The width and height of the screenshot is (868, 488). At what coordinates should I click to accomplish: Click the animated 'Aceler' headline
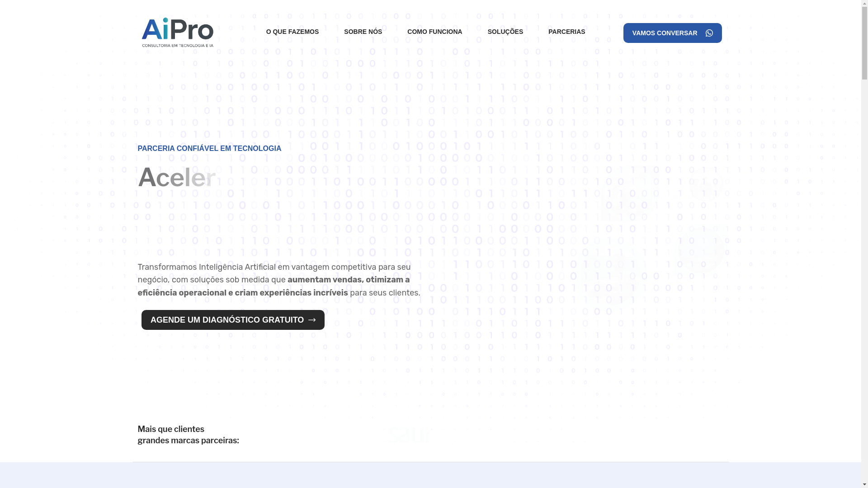[x=177, y=177]
